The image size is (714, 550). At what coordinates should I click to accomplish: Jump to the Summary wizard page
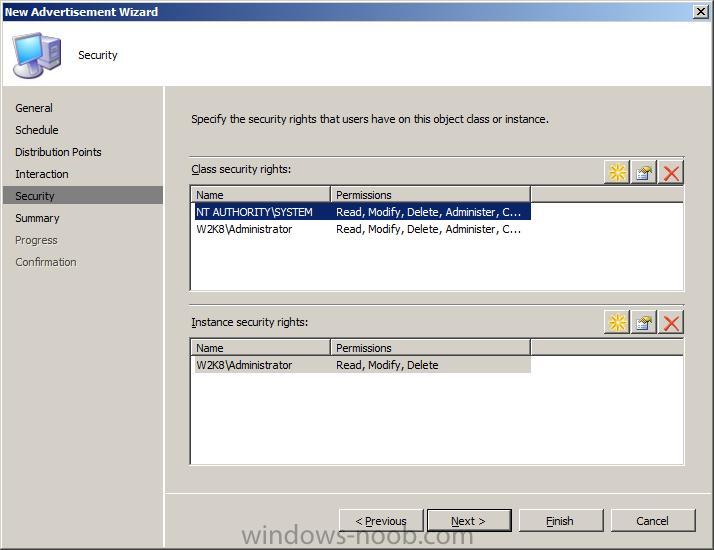pyautogui.click(x=37, y=218)
